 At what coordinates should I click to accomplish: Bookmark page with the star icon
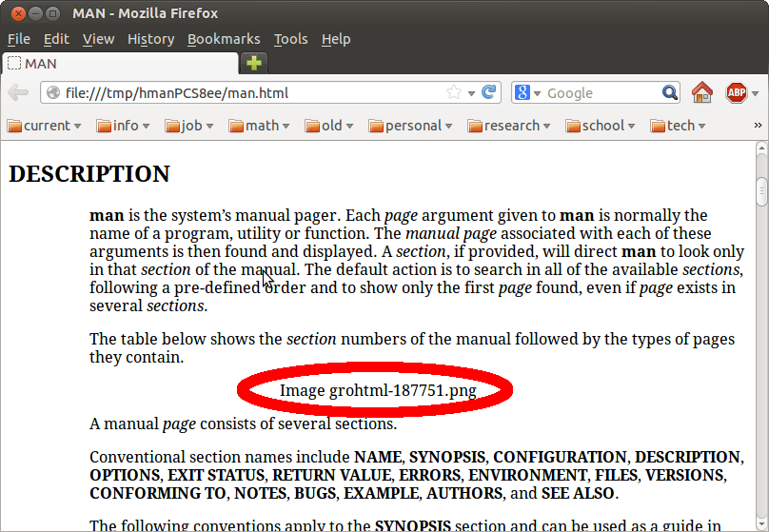[454, 92]
